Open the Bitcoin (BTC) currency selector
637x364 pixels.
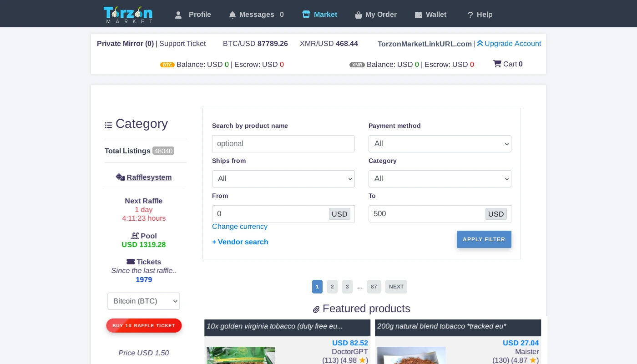point(144,301)
